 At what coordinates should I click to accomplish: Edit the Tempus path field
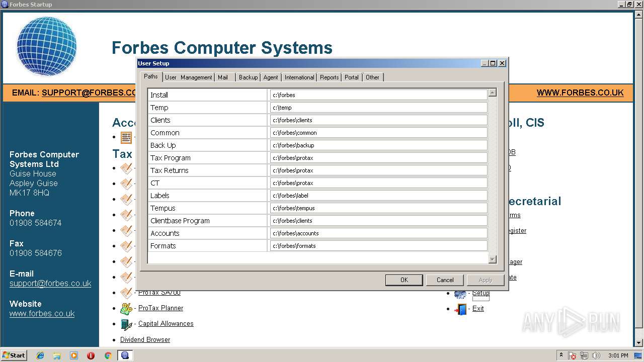click(378, 208)
